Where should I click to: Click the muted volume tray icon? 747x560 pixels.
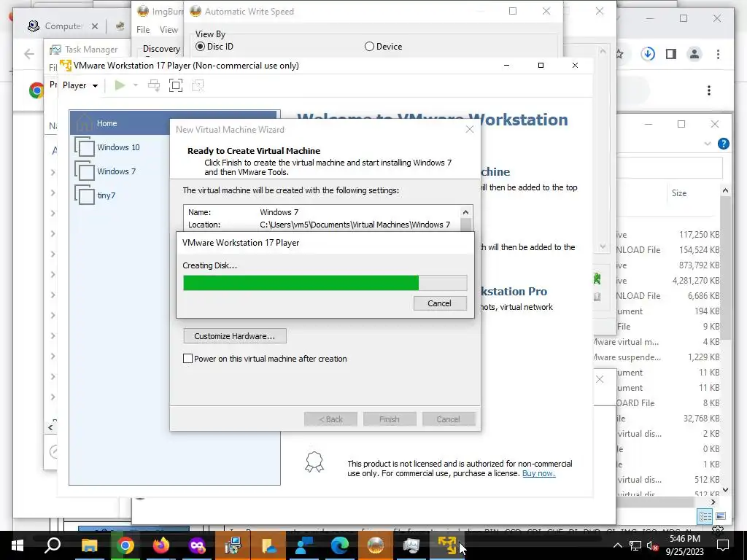coord(652,545)
